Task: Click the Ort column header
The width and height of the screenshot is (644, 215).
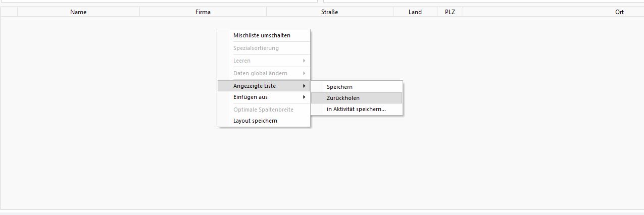Action: (619, 12)
